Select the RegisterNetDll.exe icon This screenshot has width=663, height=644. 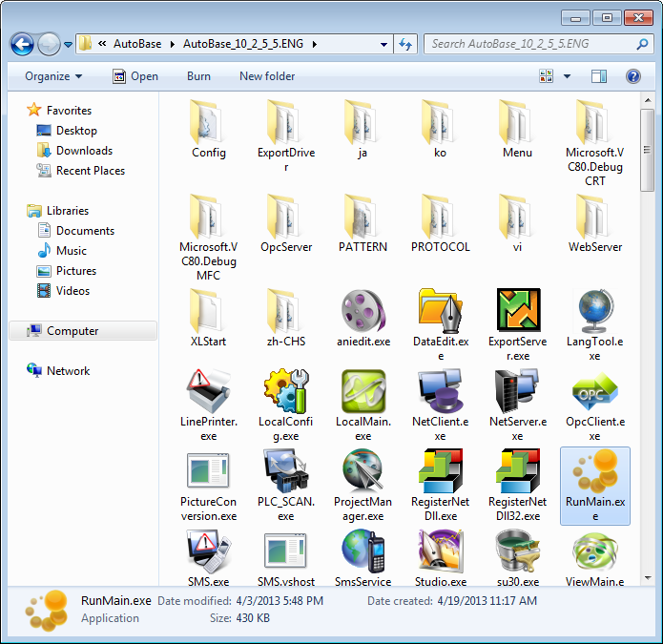click(441, 471)
